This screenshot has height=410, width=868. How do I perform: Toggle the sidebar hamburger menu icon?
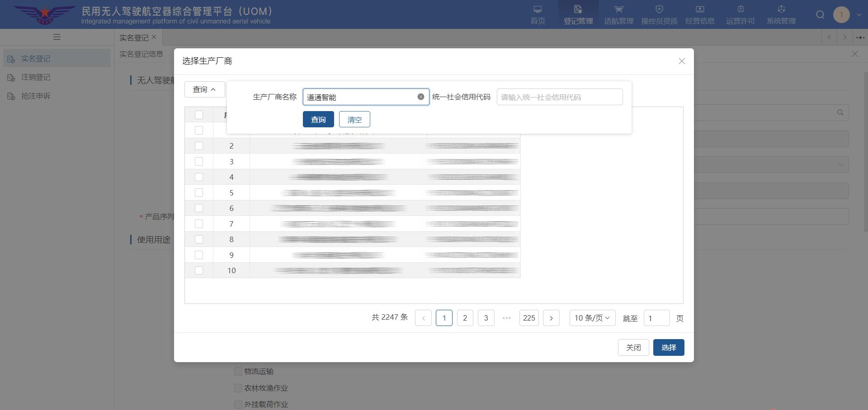tap(57, 37)
